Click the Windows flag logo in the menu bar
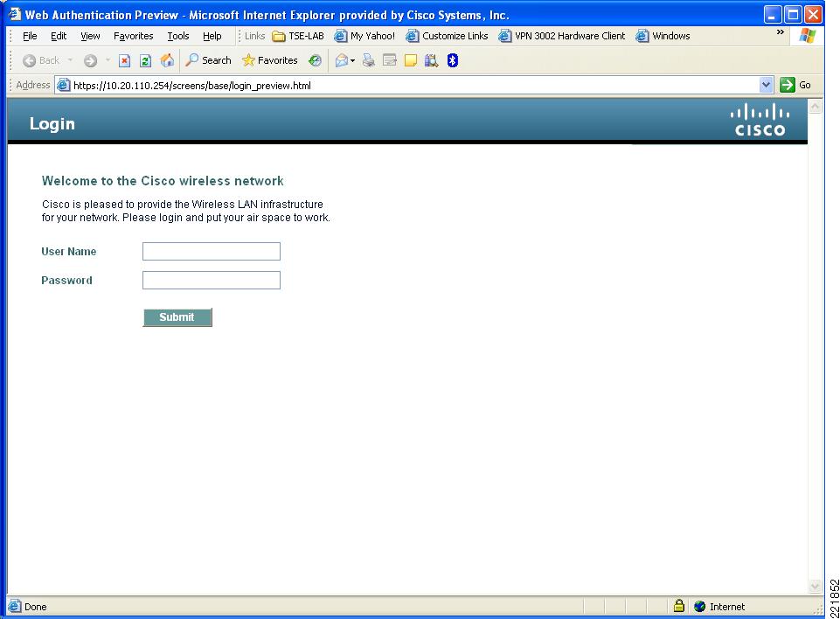The height and width of the screenshot is (619, 840). click(x=808, y=36)
